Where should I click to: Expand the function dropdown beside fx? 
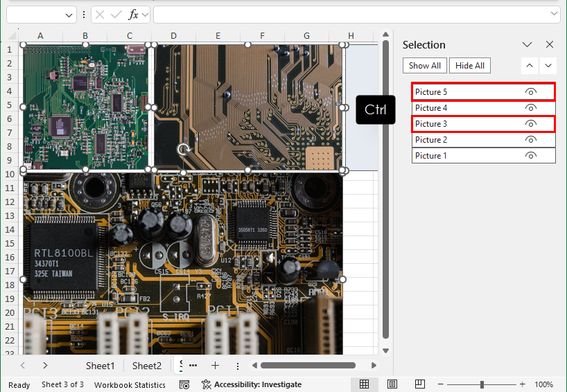pos(145,15)
